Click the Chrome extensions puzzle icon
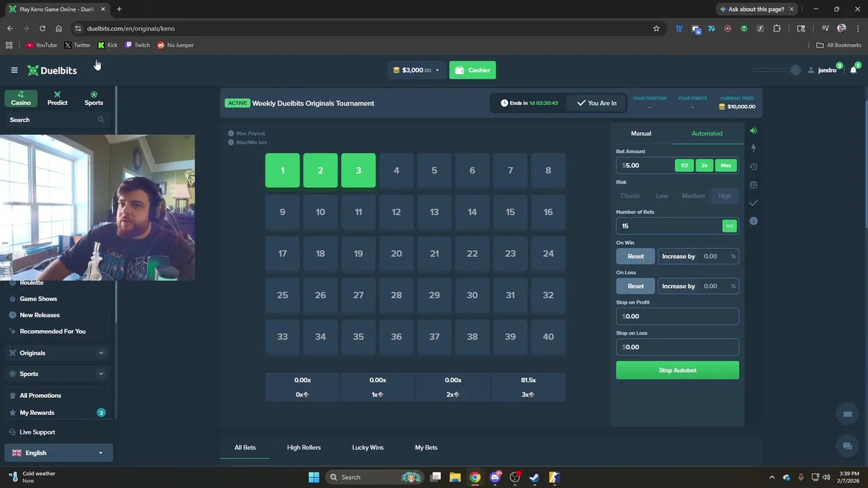Screen dimensions: 868x488 point(777,28)
